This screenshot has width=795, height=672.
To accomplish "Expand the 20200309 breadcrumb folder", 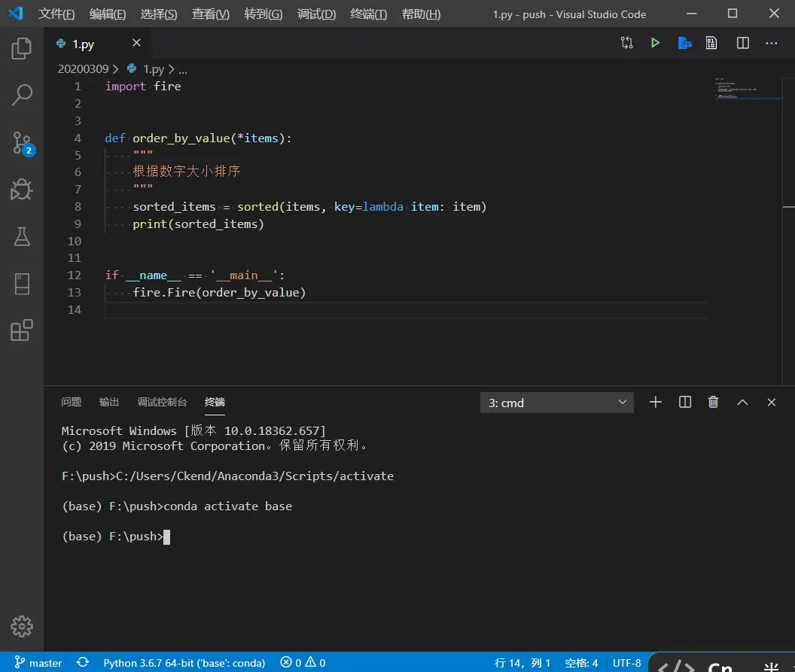I will [x=83, y=68].
